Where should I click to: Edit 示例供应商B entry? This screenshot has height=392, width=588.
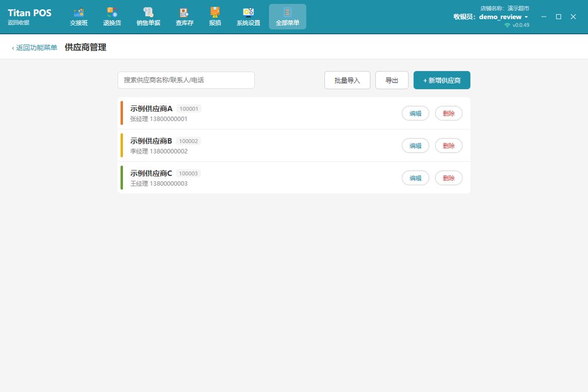tap(415, 145)
